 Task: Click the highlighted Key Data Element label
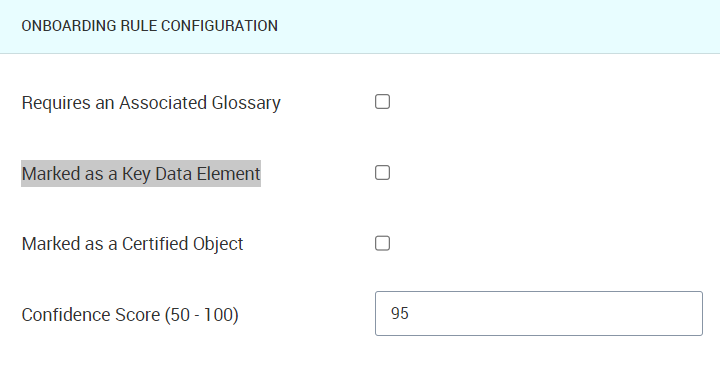tap(141, 173)
